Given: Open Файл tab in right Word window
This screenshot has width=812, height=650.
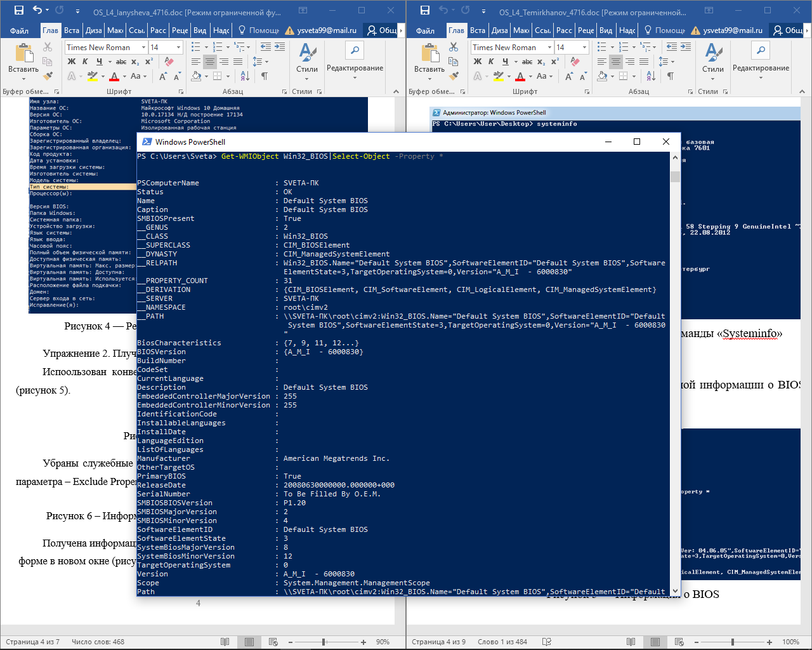Looking at the screenshot, I should tap(425, 30).
